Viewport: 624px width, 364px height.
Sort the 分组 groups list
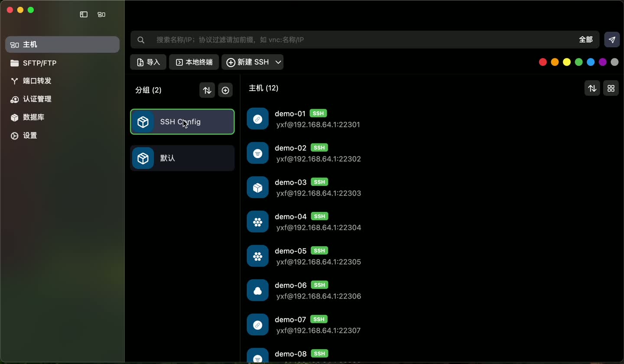[x=207, y=90]
